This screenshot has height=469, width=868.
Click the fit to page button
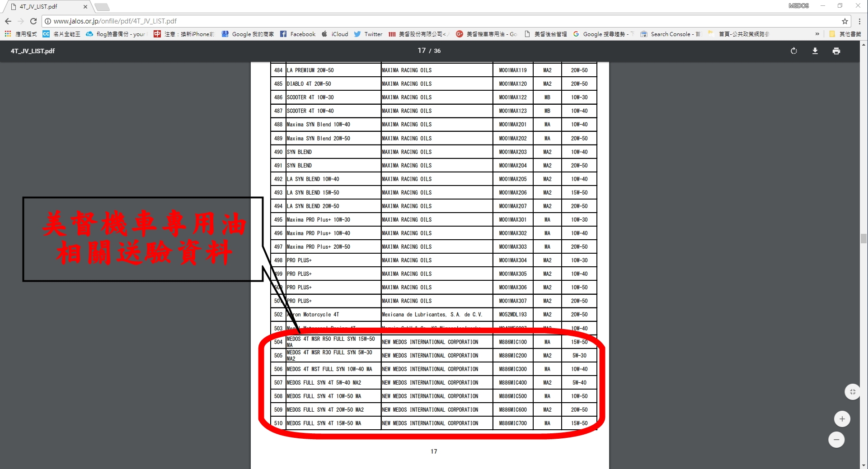tap(853, 392)
